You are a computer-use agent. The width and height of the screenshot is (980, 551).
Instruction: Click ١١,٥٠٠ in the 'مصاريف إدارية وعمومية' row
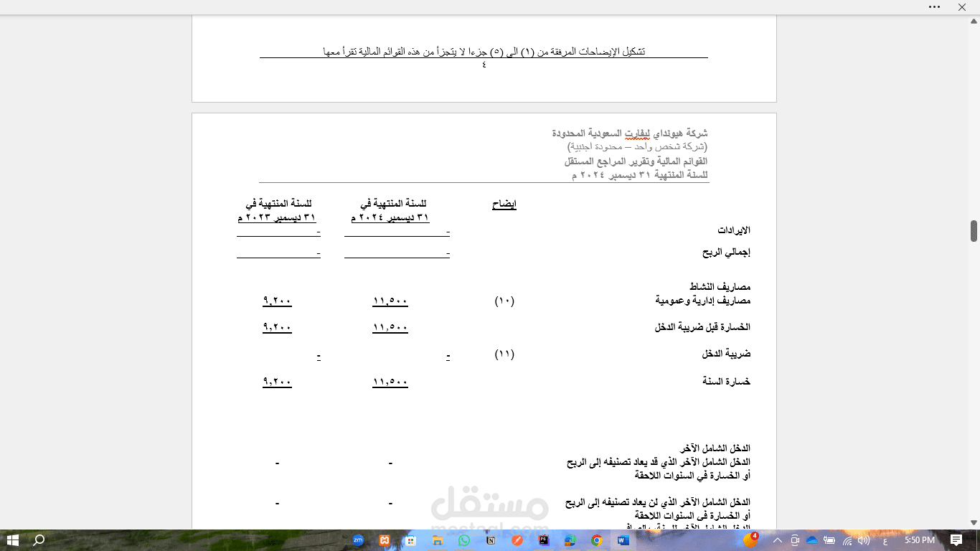(x=390, y=301)
